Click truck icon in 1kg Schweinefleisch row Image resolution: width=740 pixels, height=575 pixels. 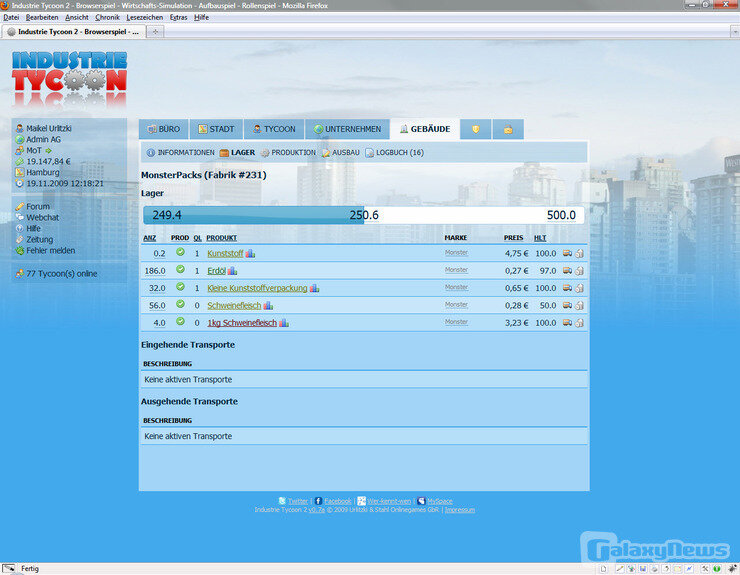[x=567, y=323]
